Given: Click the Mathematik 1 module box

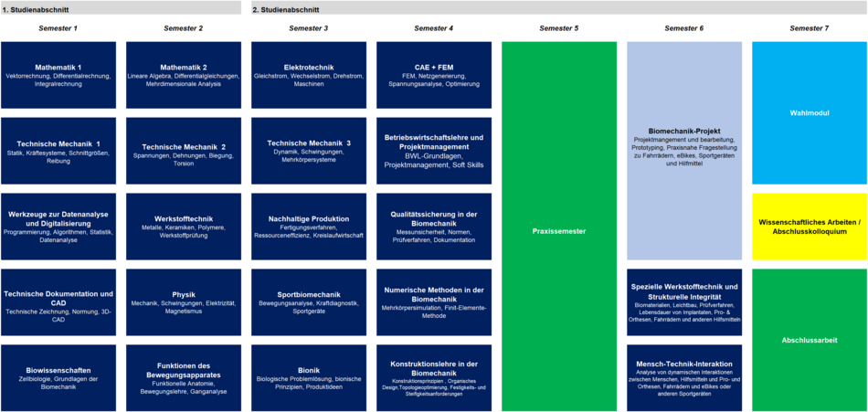Looking at the screenshot, I should pyautogui.click(x=58, y=75).
